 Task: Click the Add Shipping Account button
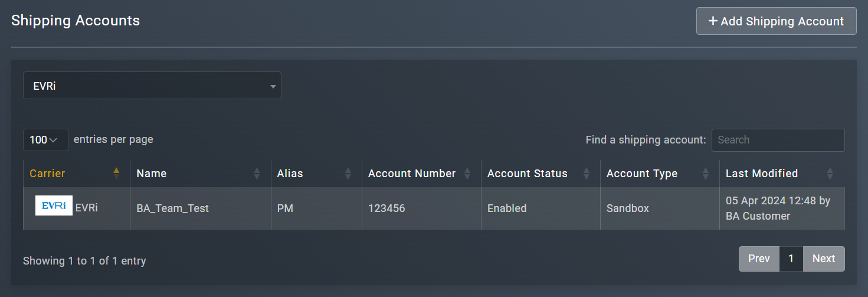coord(776,21)
